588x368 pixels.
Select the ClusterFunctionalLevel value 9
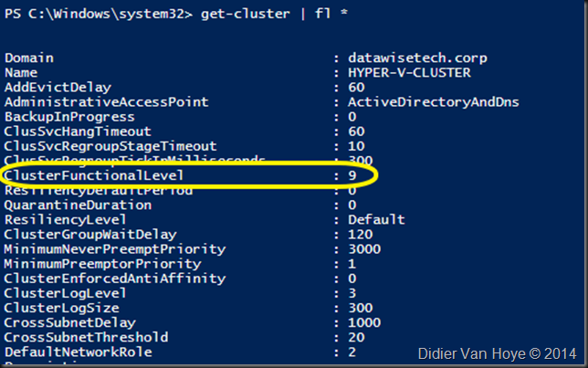[x=352, y=175]
